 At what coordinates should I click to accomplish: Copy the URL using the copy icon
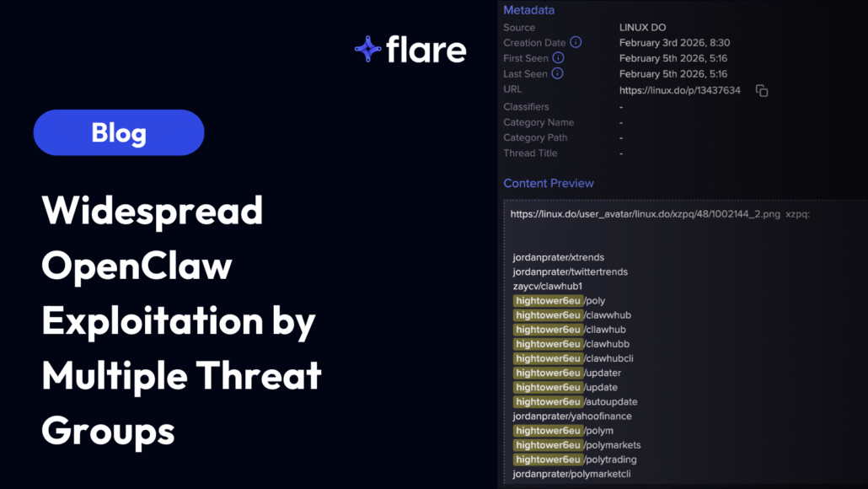pos(762,90)
